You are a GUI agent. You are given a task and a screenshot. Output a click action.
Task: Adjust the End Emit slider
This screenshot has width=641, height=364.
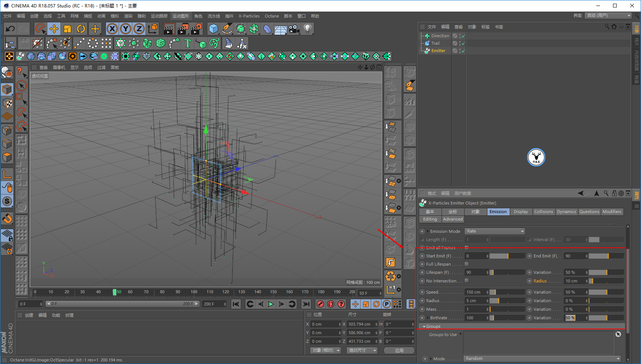point(606,256)
